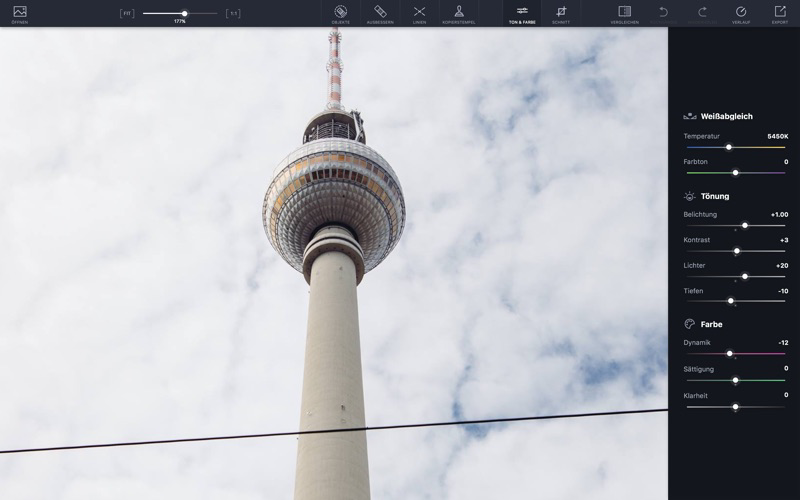The image size is (800, 500).
Task: Click the Dynamik slider handle
Action: point(730,354)
